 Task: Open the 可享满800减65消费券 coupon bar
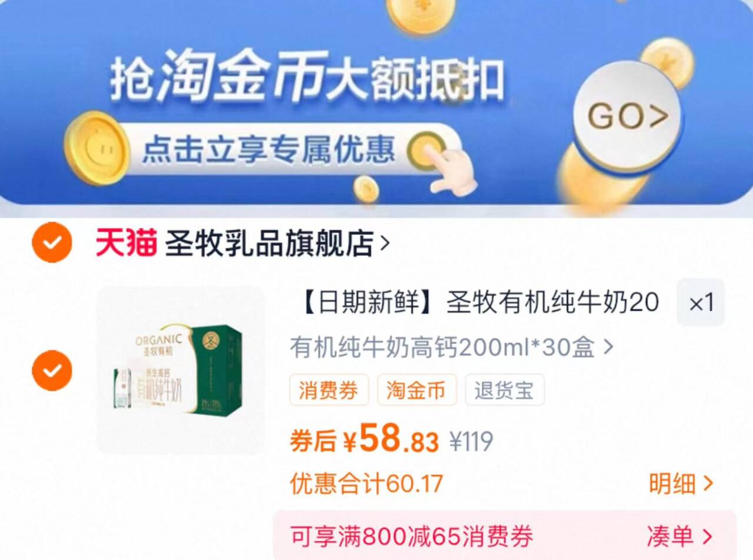click(505, 535)
